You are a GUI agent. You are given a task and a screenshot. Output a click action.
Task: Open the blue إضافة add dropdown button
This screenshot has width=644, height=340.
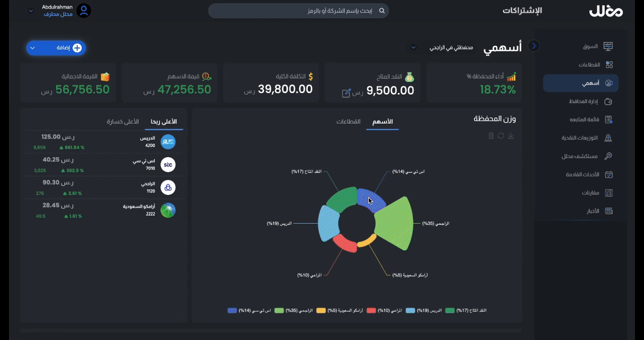(56, 48)
